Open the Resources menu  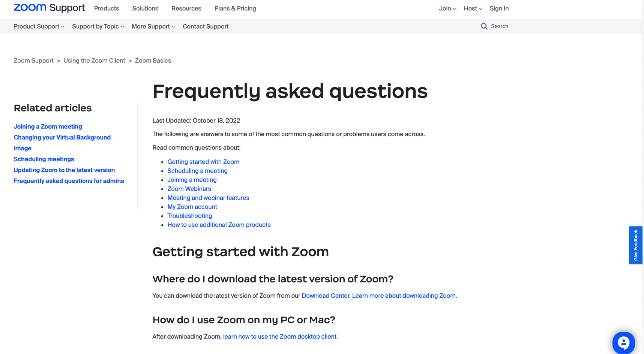point(186,8)
